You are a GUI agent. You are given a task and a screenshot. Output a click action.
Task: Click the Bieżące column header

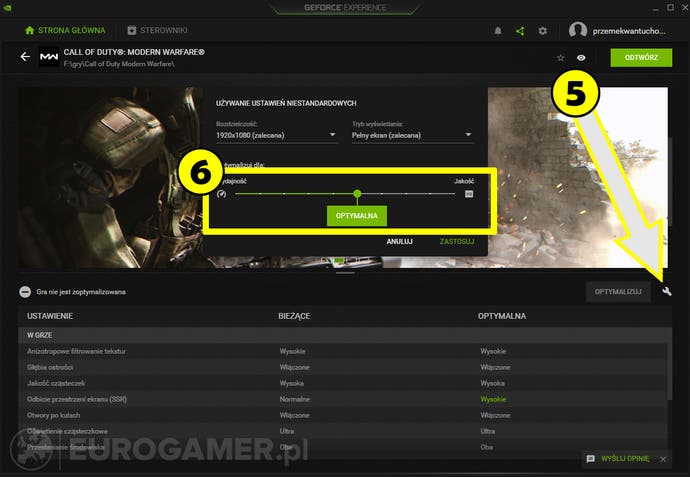pos(294,316)
